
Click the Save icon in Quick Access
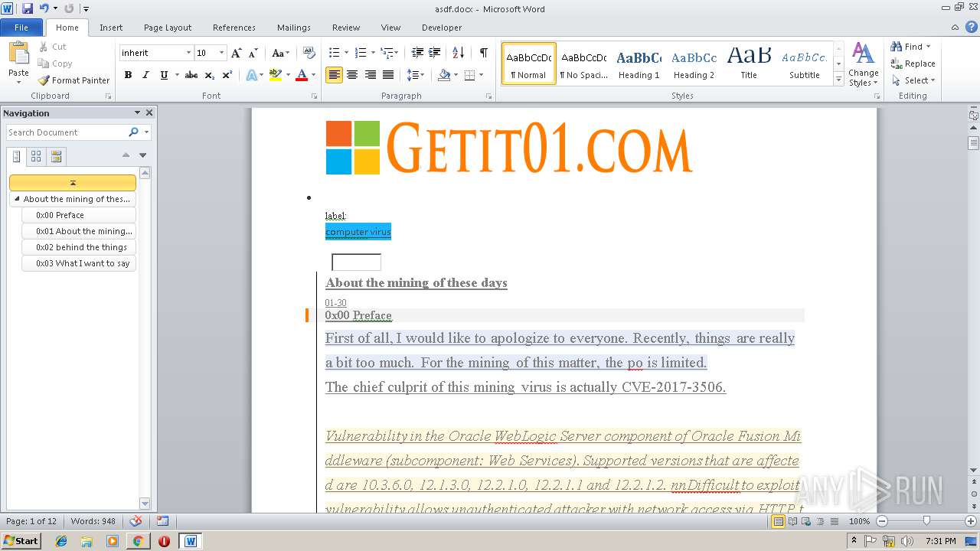click(x=28, y=8)
